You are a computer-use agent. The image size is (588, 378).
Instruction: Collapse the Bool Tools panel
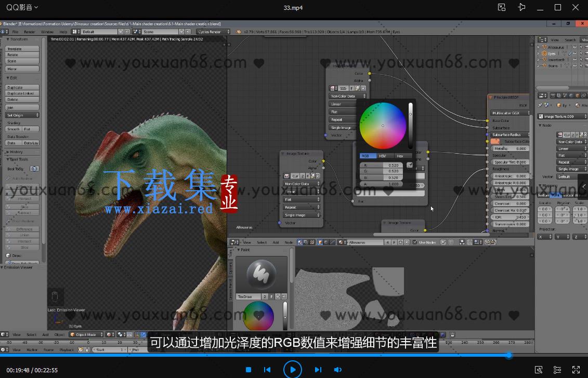pyautogui.click(x=8, y=159)
